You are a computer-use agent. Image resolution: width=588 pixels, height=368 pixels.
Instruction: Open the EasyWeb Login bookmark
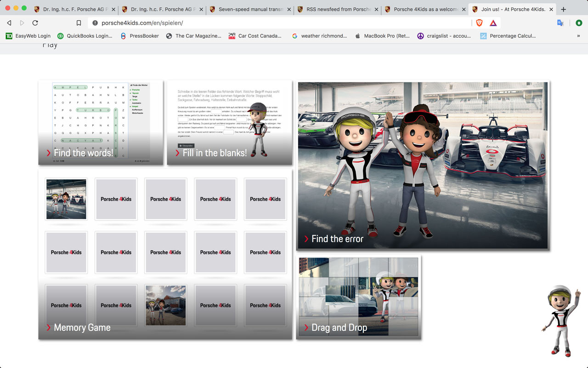[x=28, y=36]
